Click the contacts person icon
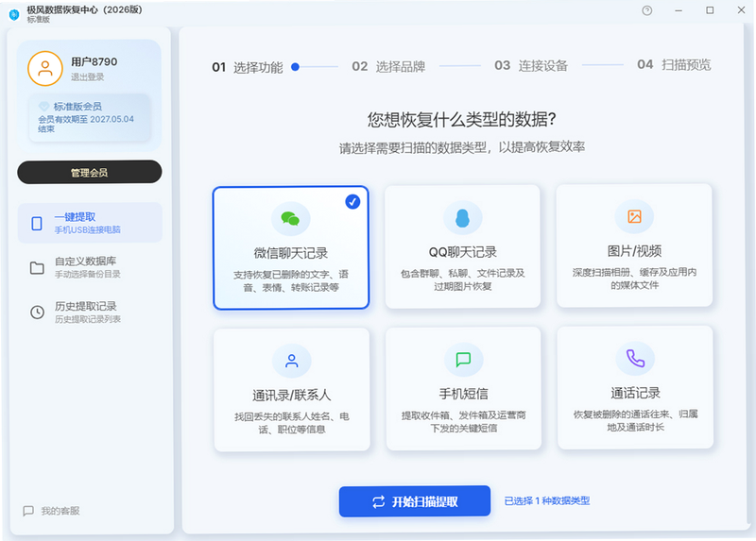The image size is (756, 541). [292, 361]
